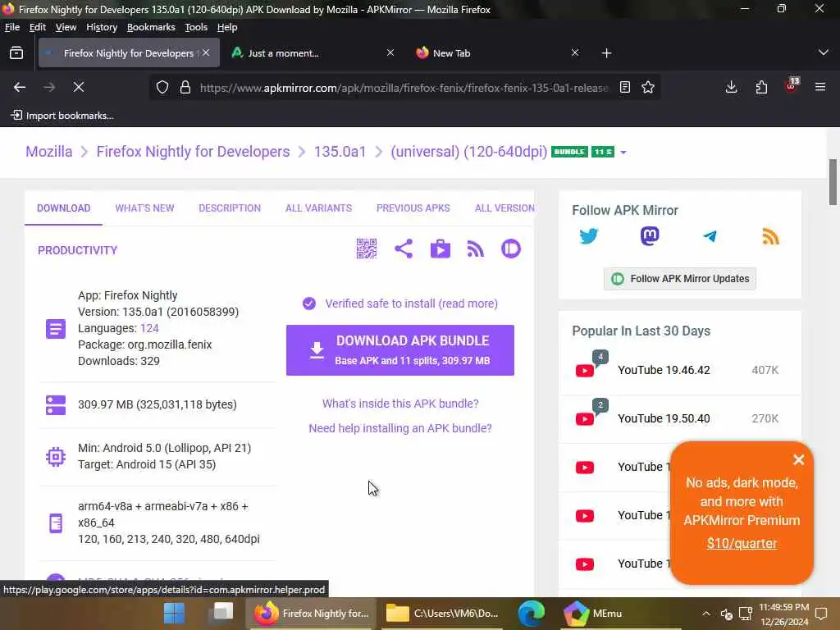Toggle reader view icon
The image size is (840, 630).
(x=624, y=87)
